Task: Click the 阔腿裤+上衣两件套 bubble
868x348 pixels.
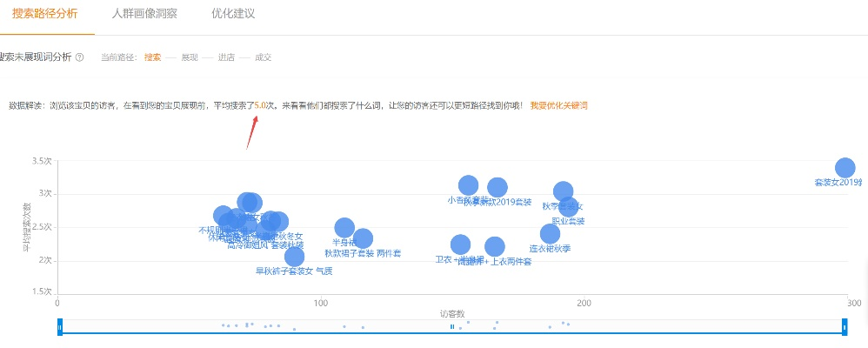Action: (494, 247)
